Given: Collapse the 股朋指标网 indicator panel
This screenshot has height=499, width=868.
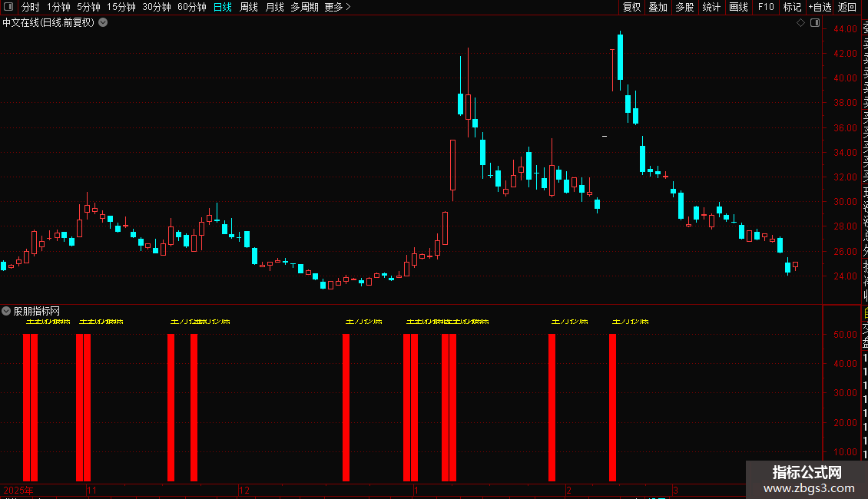Looking at the screenshot, I should (x=6, y=311).
